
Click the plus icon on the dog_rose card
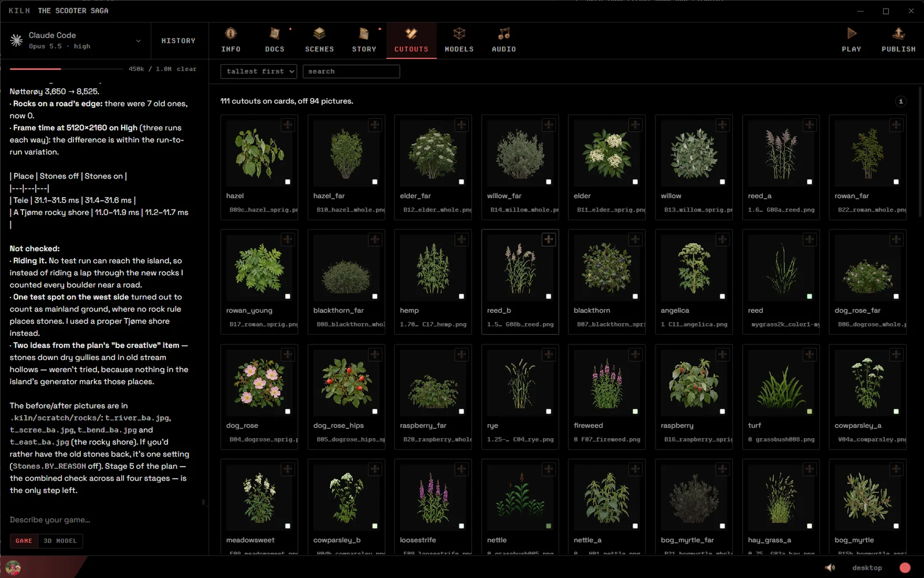(x=288, y=354)
